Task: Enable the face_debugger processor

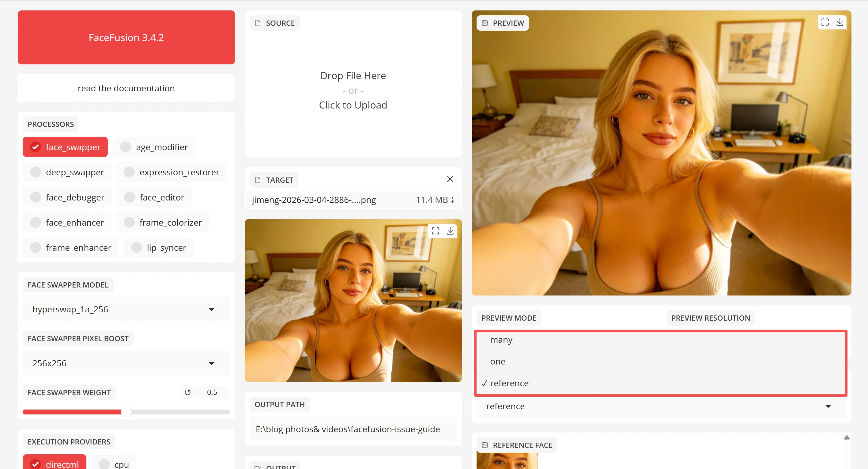Action: tap(67, 197)
